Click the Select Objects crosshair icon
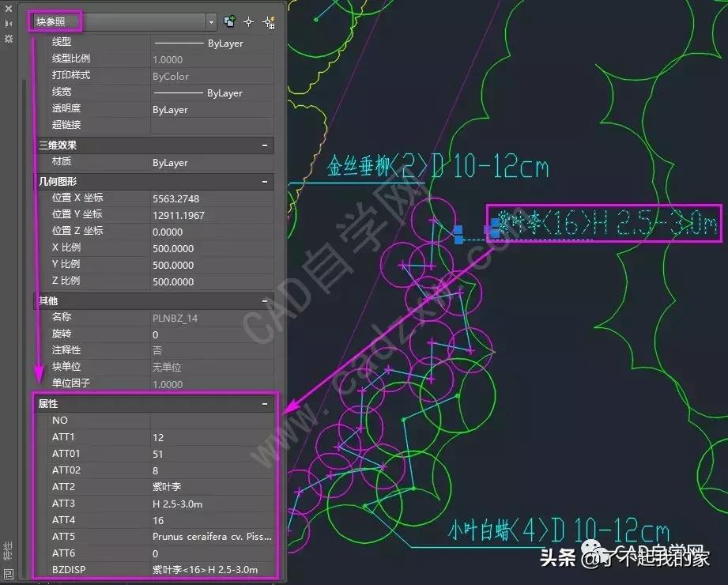This screenshot has height=585, width=728. tap(248, 22)
